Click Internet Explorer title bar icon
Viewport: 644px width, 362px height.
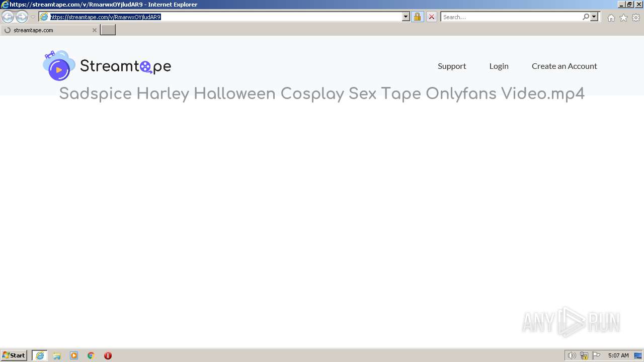point(5,5)
